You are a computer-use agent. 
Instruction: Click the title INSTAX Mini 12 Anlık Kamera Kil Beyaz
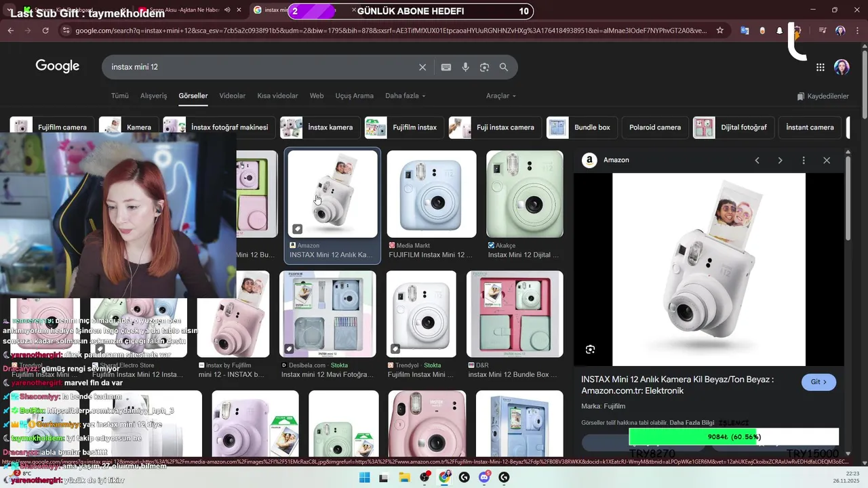[677, 385]
